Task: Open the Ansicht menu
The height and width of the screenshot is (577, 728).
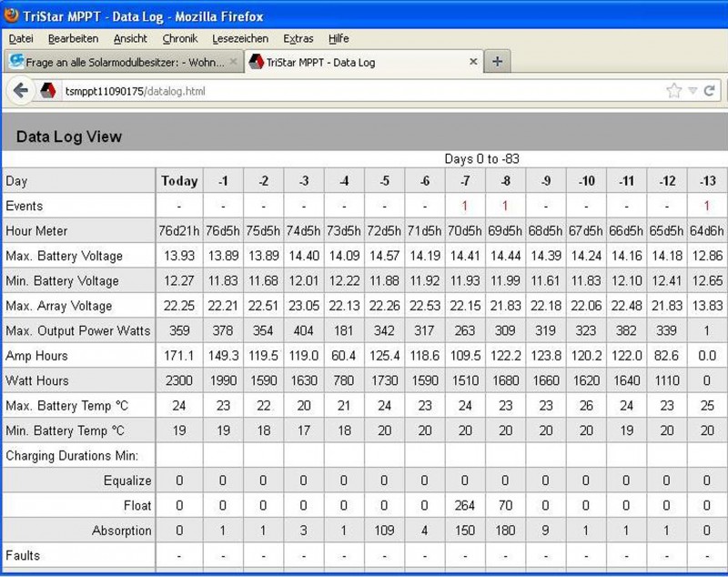Action: click(130, 38)
